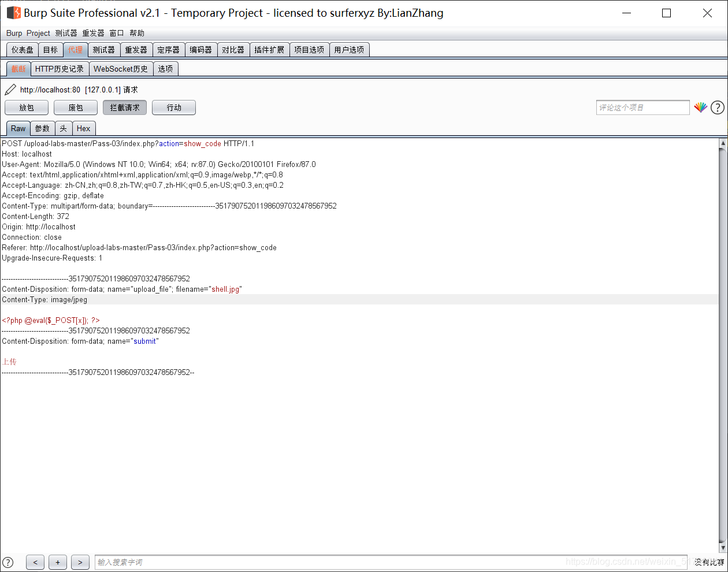Click the 'Origin: http://localhost' line

coord(39,226)
